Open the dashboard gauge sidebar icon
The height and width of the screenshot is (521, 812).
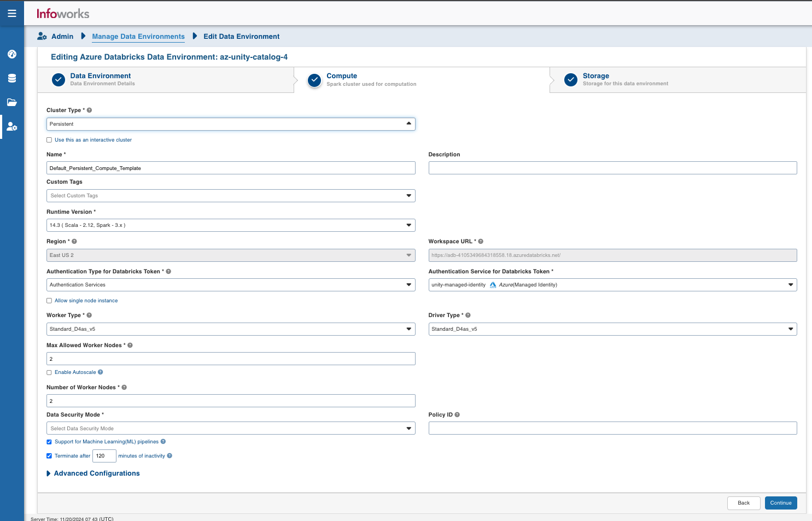12,54
